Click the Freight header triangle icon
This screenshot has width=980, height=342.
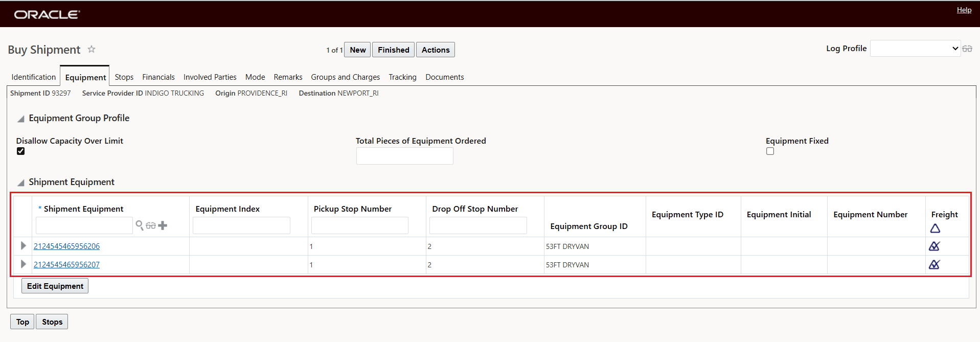pos(935,229)
